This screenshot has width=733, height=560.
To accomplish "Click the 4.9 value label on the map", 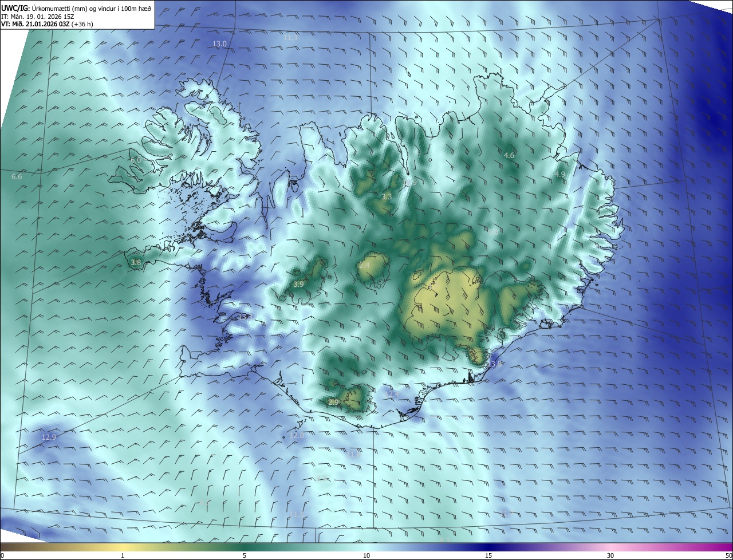I will [560, 174].
